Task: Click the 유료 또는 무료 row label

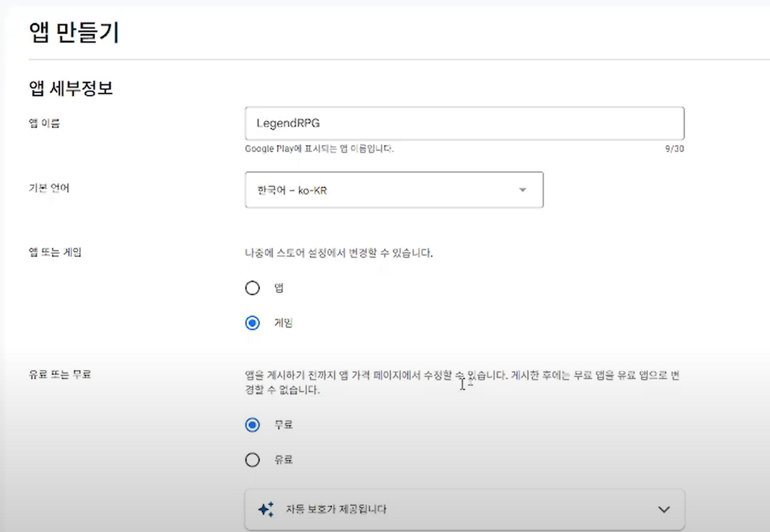Action: 60,374
